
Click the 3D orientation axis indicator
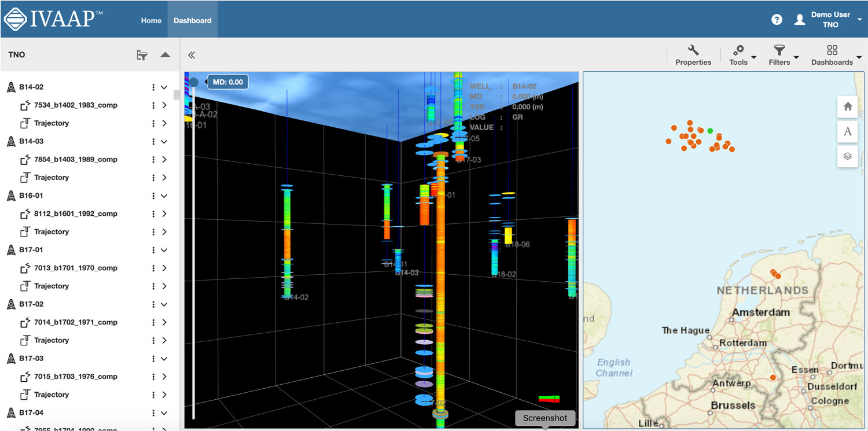[x=549, y=399]
